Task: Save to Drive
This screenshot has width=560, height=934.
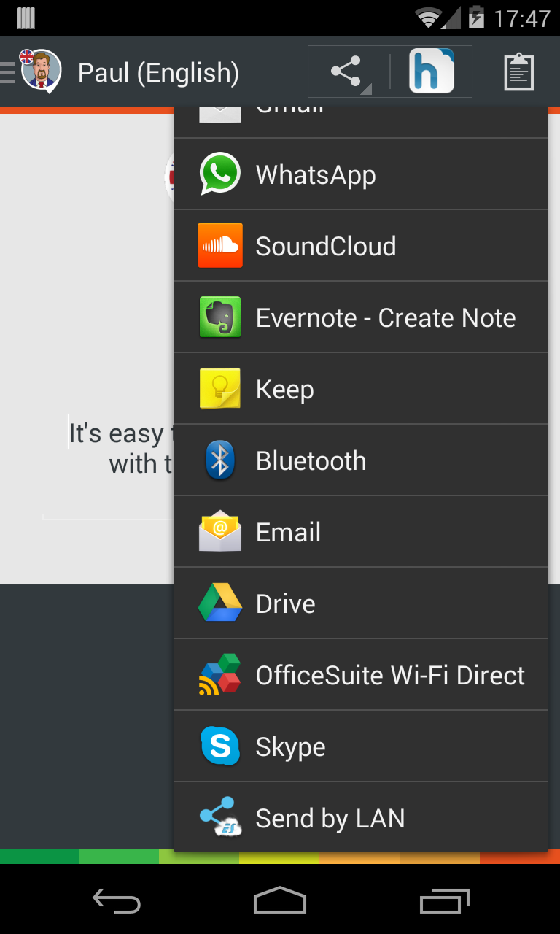Action: point(361,603)
